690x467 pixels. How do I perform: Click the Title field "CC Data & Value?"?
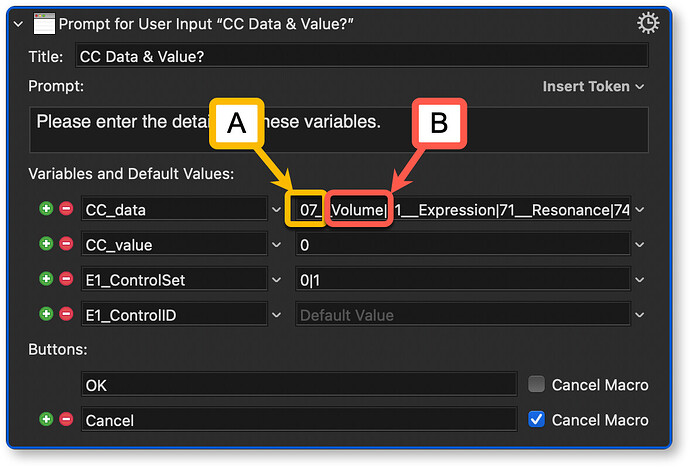360,58
